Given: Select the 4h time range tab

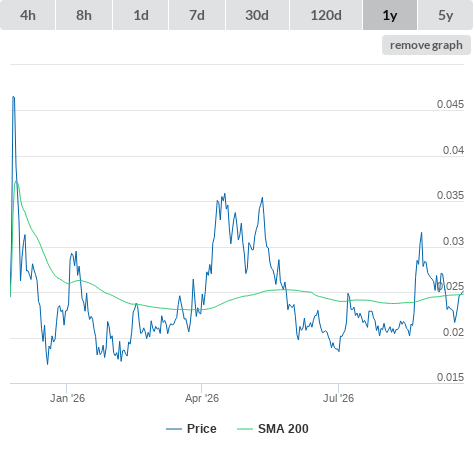Looking at the screenshot, I should (27, 15).
